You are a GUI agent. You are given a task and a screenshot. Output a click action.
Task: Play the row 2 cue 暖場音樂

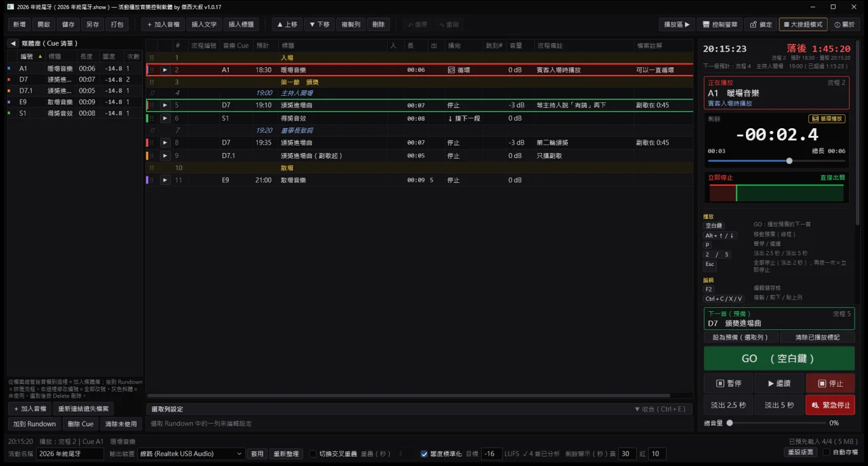pos(165,70)
